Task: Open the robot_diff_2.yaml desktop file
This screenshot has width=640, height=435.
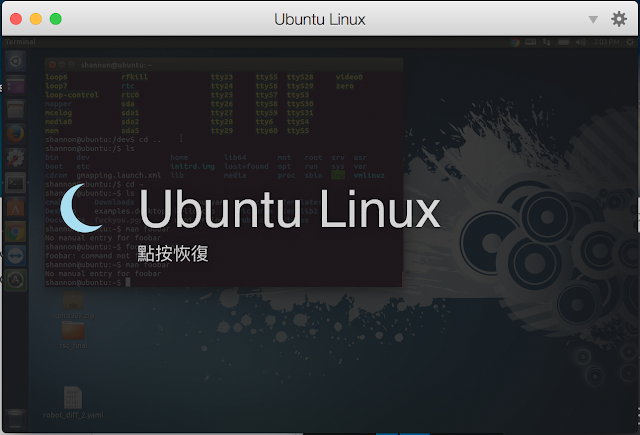Action: coord(73,402)
